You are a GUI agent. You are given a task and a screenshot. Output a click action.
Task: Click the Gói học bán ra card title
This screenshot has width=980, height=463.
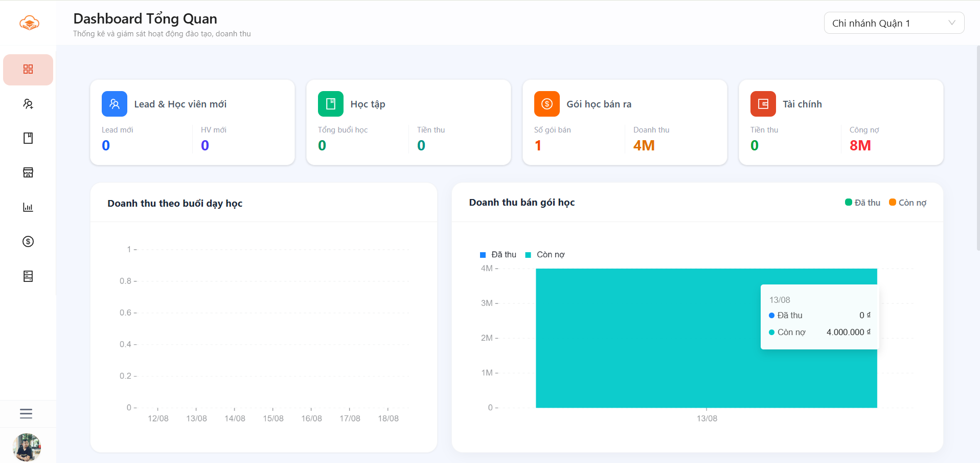(x=599, y=104)
